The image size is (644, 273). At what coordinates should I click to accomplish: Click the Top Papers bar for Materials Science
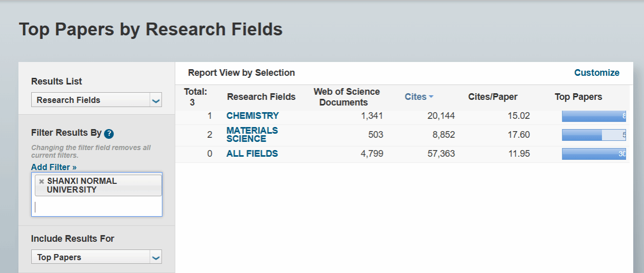pyautogui.click(x=593, y=135)
